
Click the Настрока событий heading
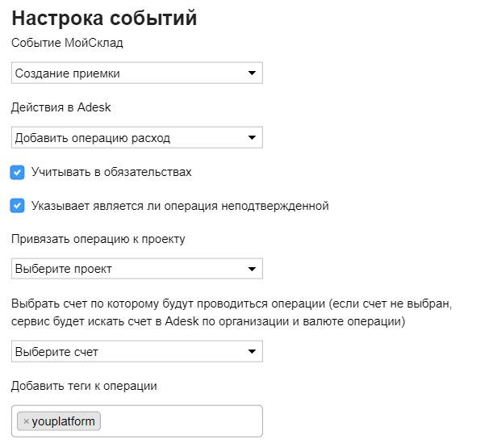pyautogui.click(x=104, y=18)
